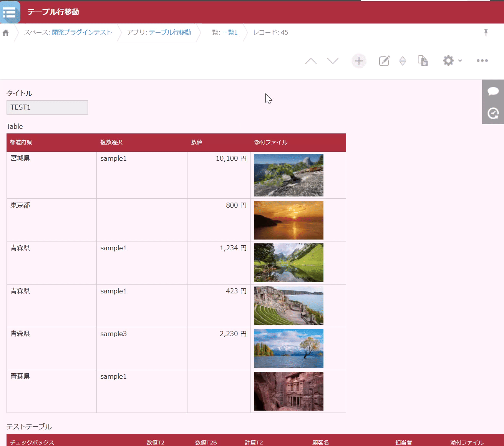Open record edit pencil icon
This screenshot has height=446, width=504.
click(384, 61)
